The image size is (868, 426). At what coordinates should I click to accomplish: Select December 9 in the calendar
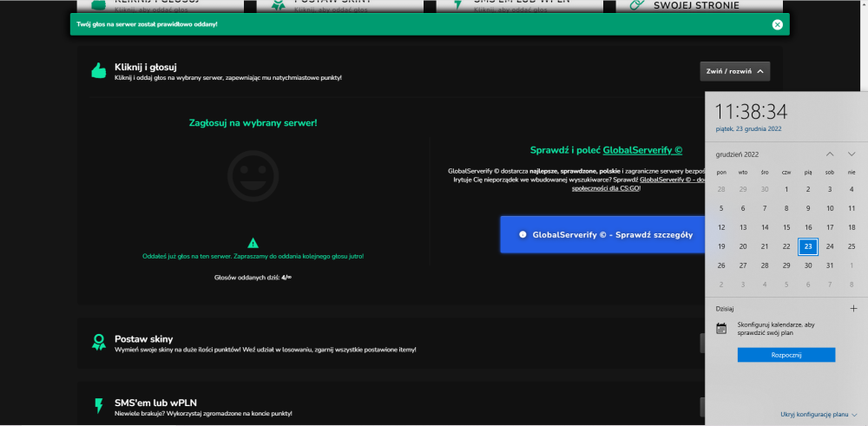(808, 208)
